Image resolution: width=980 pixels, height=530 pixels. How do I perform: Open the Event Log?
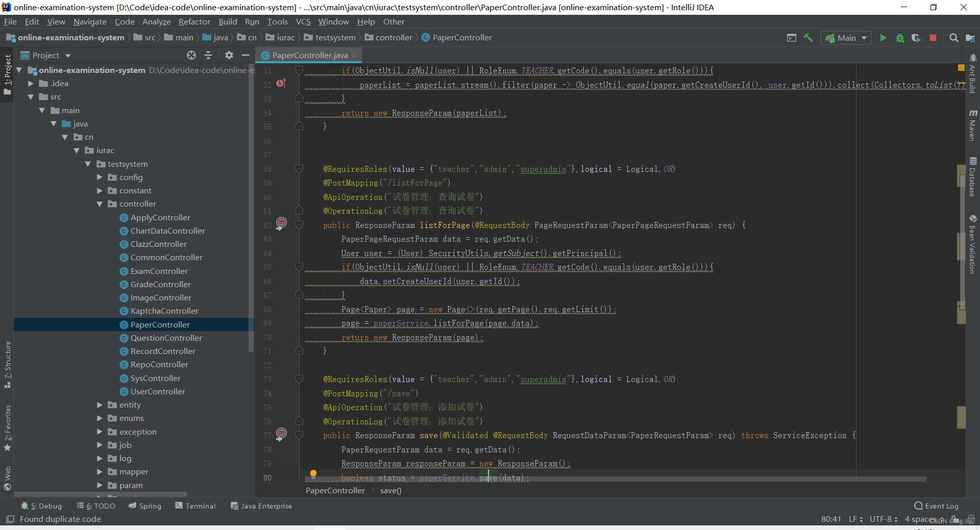pos(937,506)
